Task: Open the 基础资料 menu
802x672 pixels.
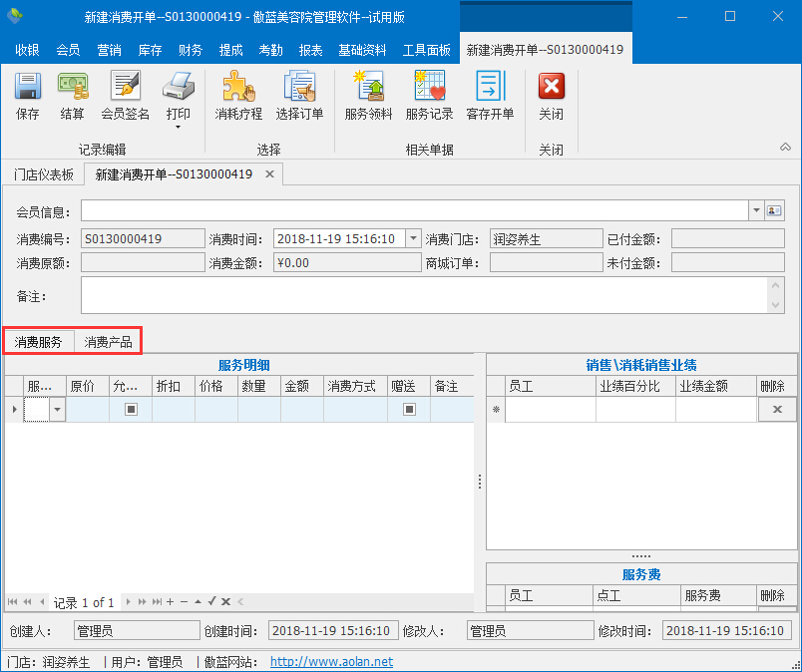Action: (x=362, y=50)
